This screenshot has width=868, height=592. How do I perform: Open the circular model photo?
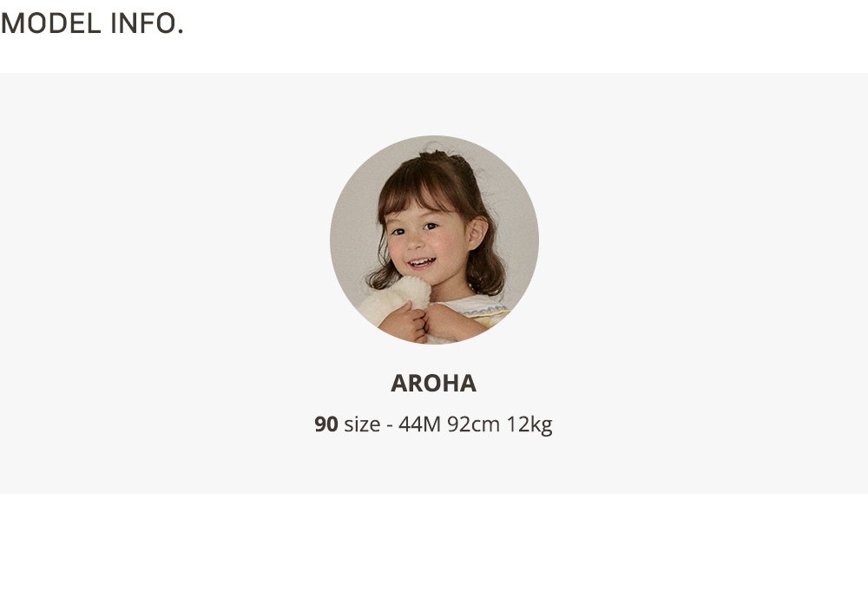(x=434, y=240)
